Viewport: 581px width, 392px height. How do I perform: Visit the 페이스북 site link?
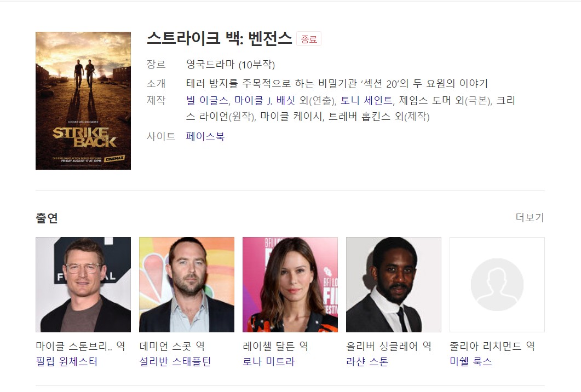205,136
